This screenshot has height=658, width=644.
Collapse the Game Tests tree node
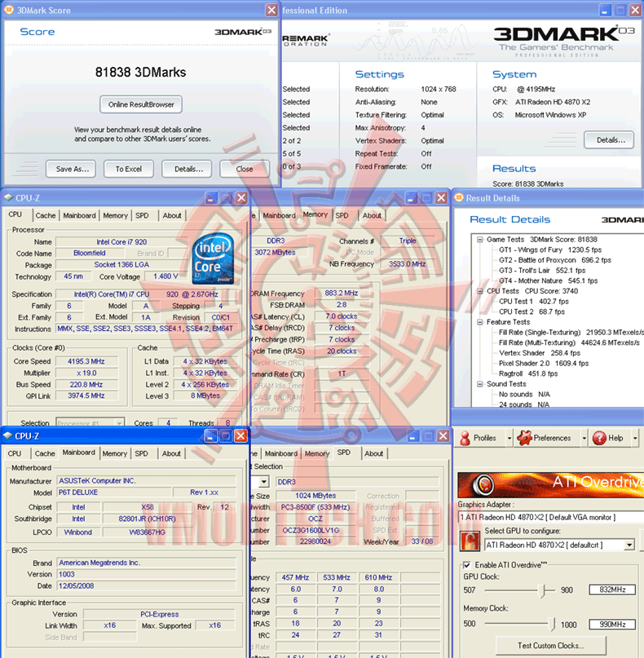point(480,240)
